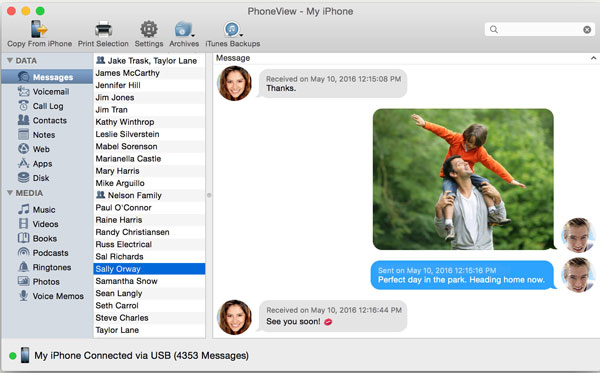Click inside the search input field
This screenshot has width=600, height=373.
click(x=540, y=29)
